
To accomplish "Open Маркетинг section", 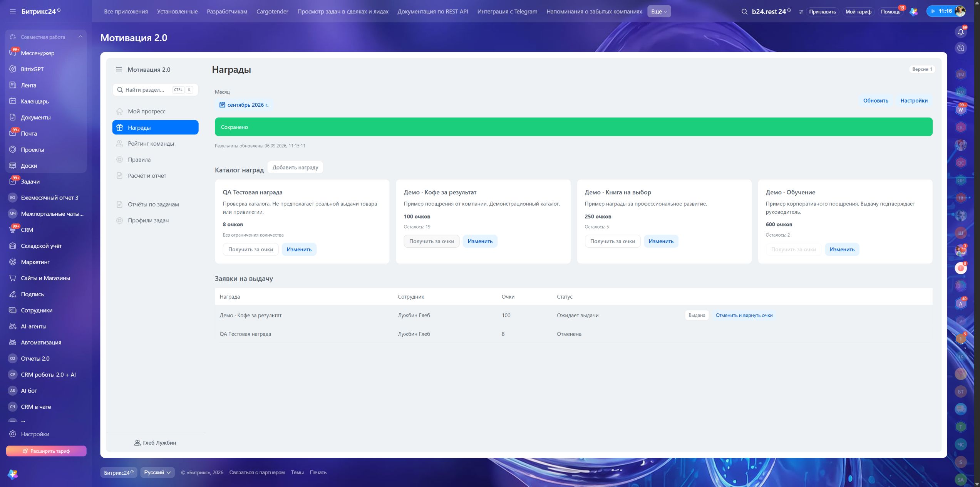I will pos(35,262).
